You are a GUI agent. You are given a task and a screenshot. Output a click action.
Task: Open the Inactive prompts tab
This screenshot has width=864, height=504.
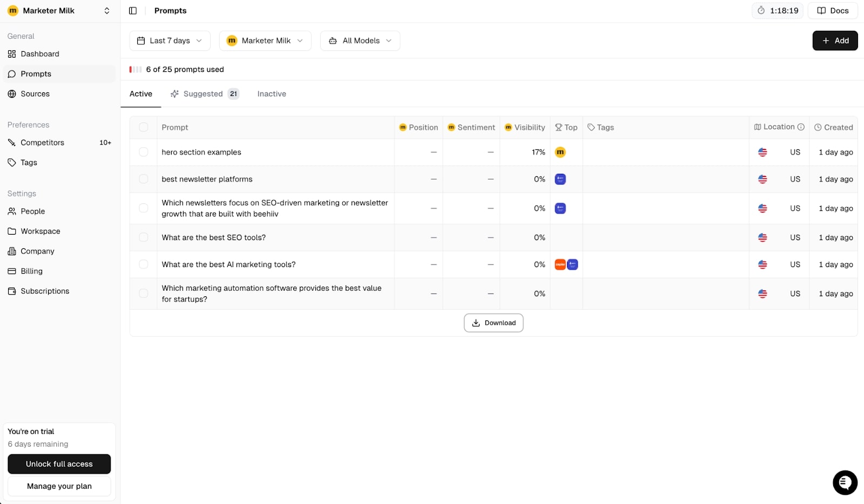(x=271, y=94)
